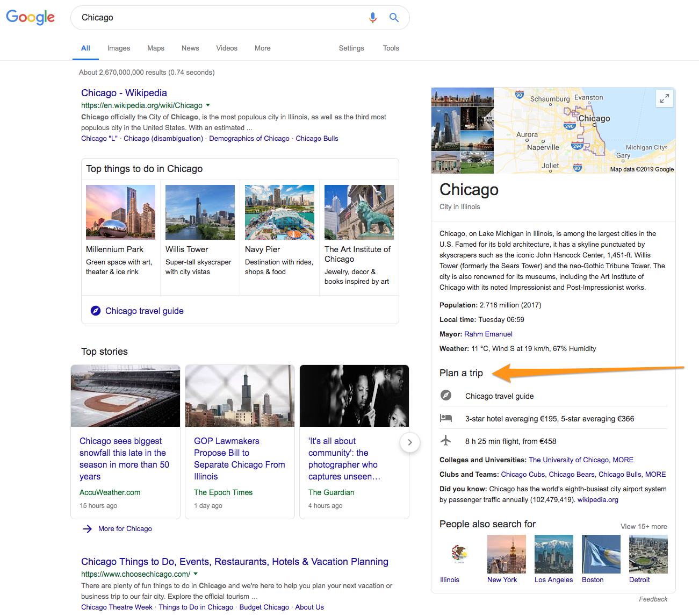Open Chicago Cubs link
The image size is (699, 616).
pyautogui.click(x=523, y=475)
